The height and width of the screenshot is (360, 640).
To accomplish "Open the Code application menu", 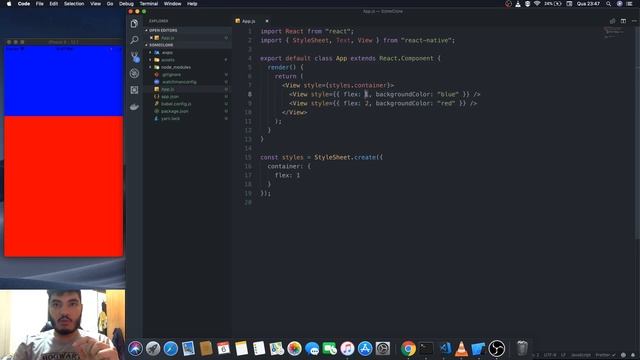I will 24,4.
